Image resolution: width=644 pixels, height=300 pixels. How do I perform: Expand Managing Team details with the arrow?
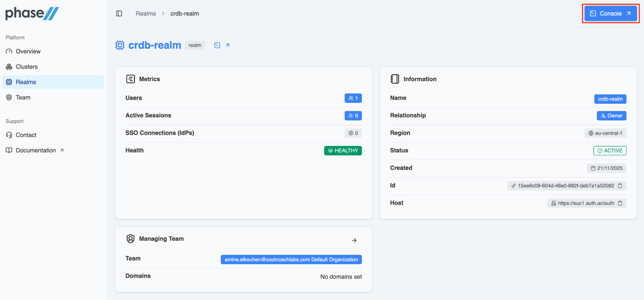click(x=354, y=240)
